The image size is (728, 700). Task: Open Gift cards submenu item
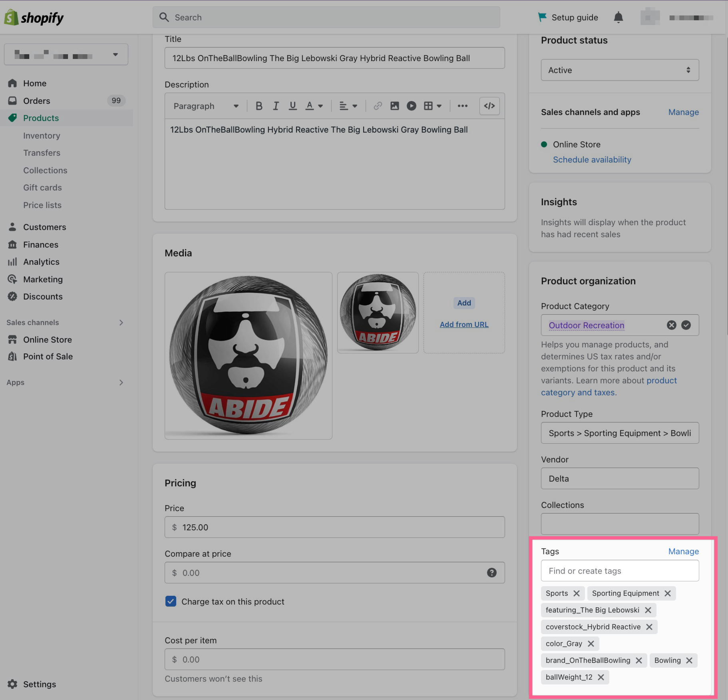[x=42, y=188]
